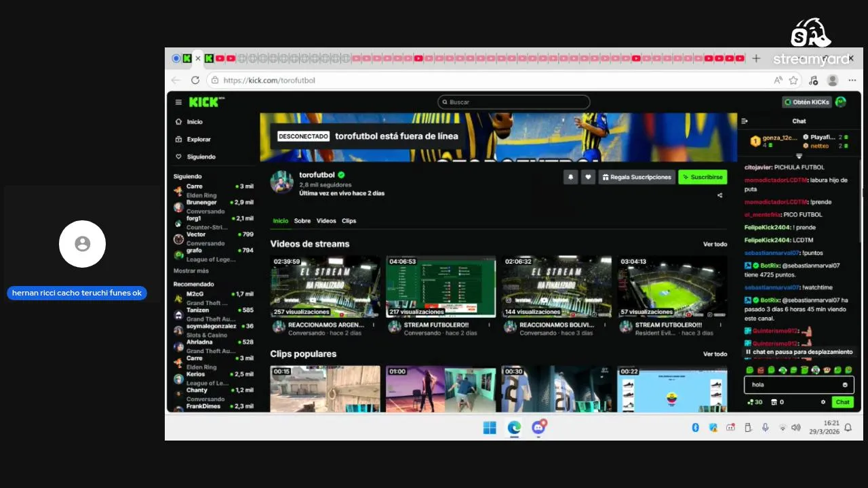This screenshot has width=868, height=488.
Task: Open the 03:04:13 stream video thumbnail
Action: point(672,286)
